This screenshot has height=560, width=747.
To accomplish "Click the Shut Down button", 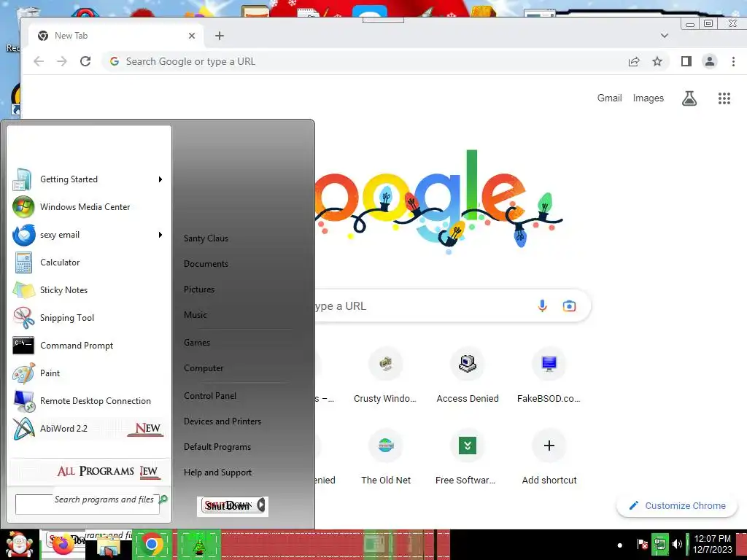I will click(x=228, y=506).
